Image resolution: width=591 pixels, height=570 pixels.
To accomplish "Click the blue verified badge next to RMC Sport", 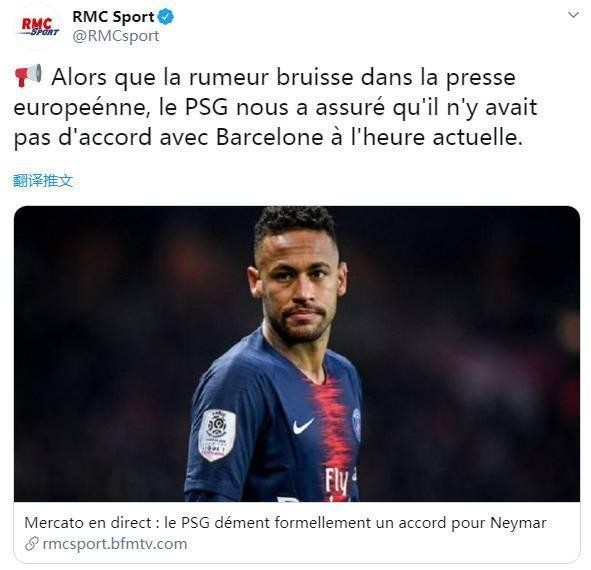I will [x=166, y=17].
